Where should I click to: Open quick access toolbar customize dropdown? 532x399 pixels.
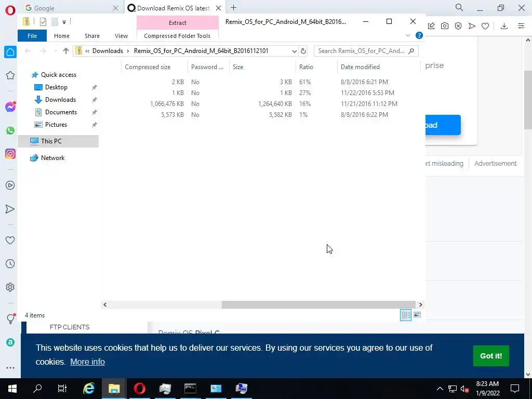(x=64, y=22)
